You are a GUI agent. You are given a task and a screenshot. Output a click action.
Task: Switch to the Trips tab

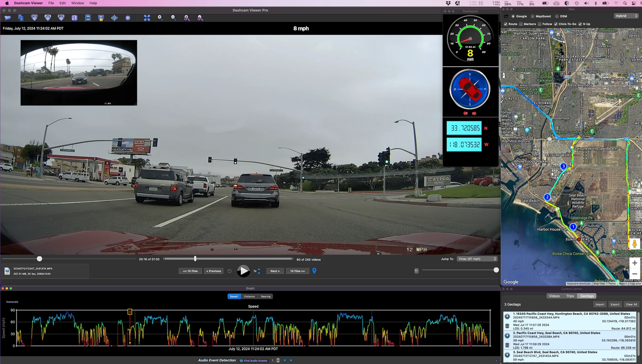570,296
